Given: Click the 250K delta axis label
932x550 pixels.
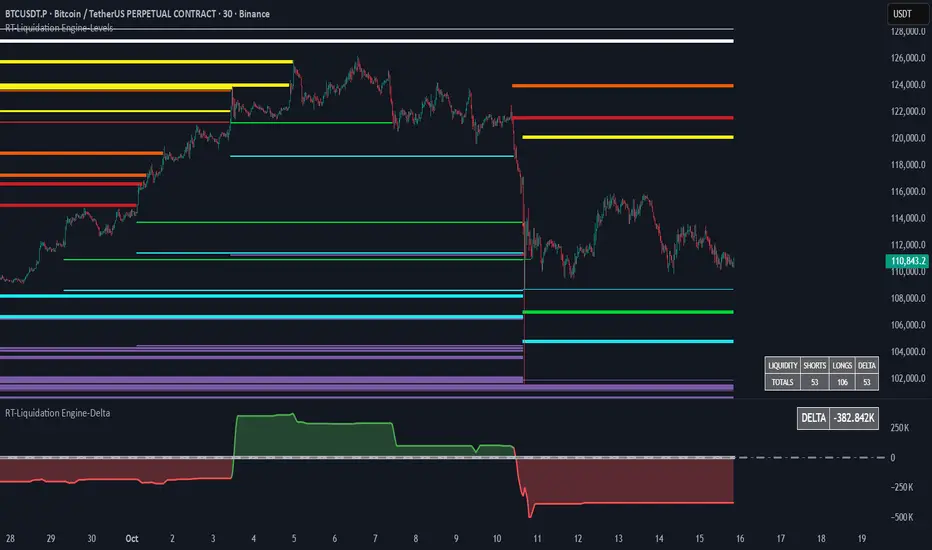Looking at the screenshot, I should [x=899, y=428].
